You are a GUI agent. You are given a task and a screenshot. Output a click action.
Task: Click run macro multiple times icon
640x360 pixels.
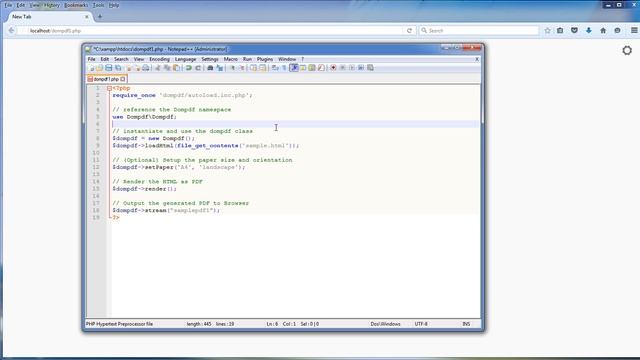click(361, 68)
